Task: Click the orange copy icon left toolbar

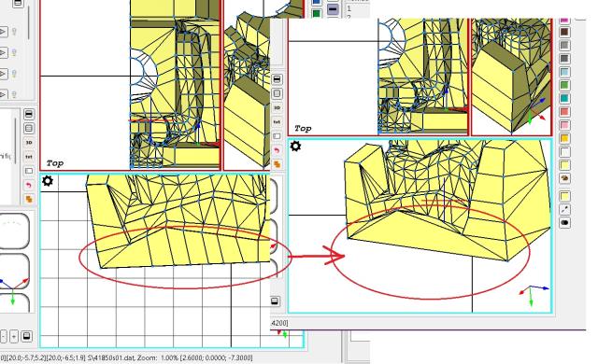Action: [x=29, y=199]
